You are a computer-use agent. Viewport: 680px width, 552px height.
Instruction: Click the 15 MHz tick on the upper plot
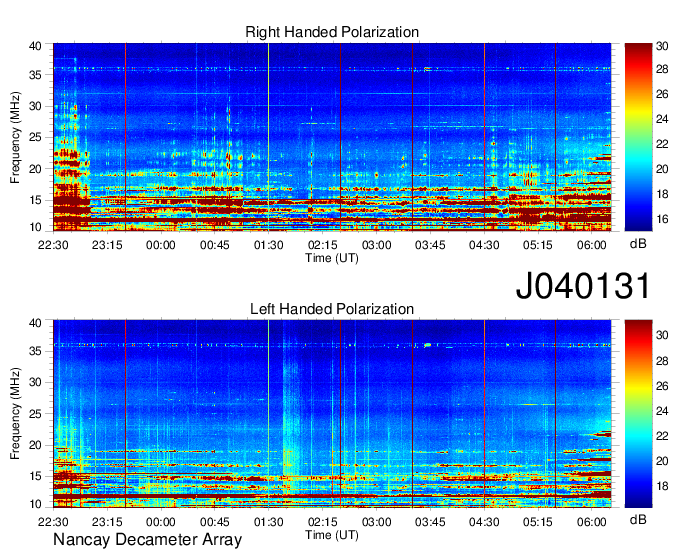35,200
